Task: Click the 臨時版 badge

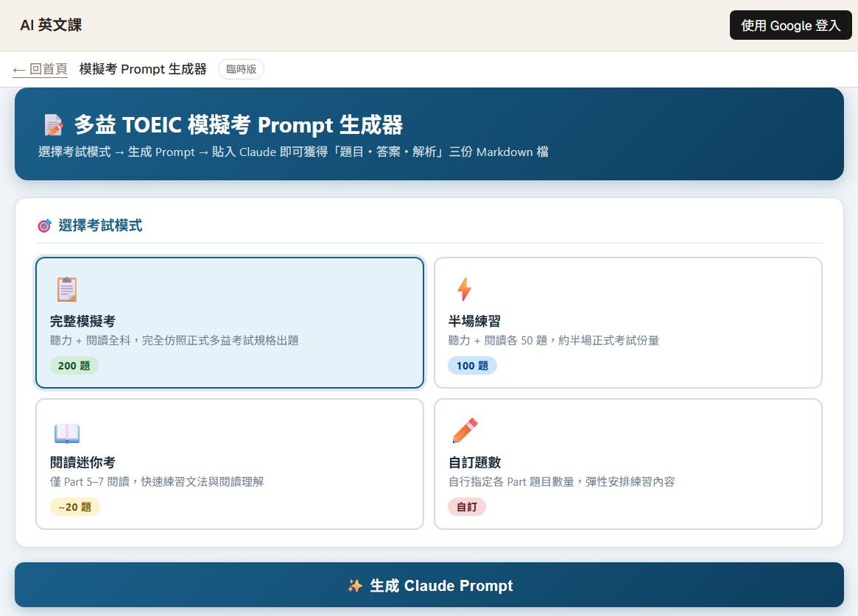Action: [242, 69]
